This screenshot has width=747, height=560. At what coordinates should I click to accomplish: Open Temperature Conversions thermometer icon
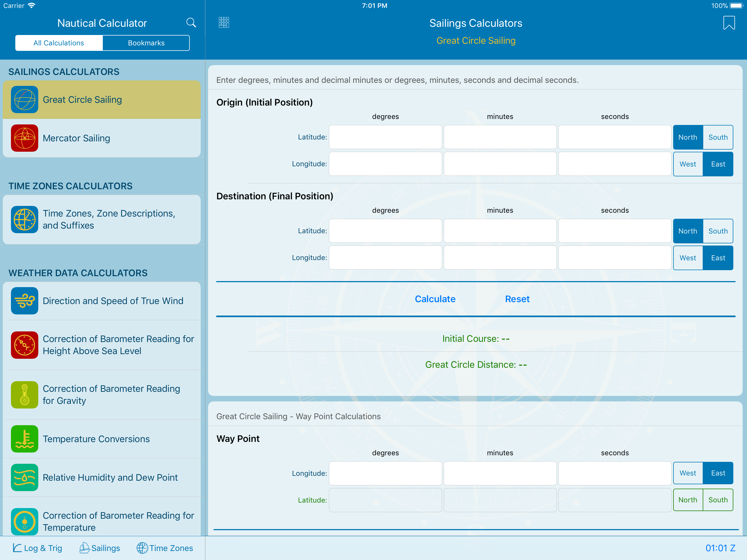point(24,438)
